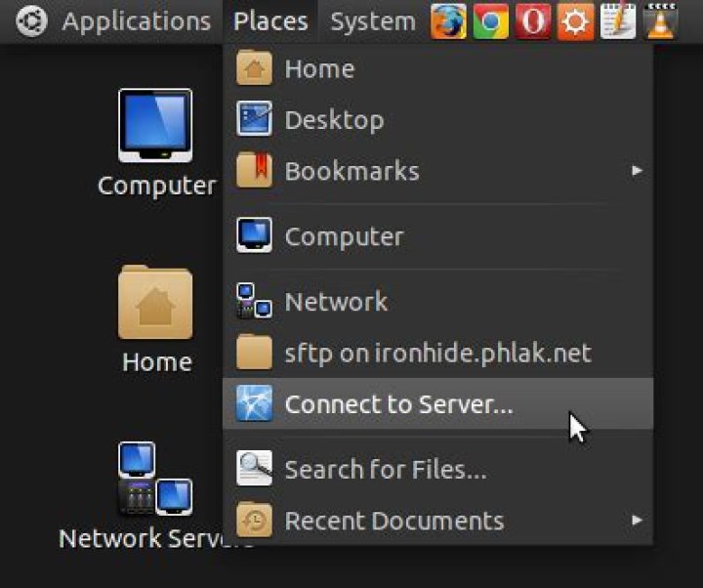
Task: Click the Recent Documents clock folder icon
Action: click(x=254, y=521)
